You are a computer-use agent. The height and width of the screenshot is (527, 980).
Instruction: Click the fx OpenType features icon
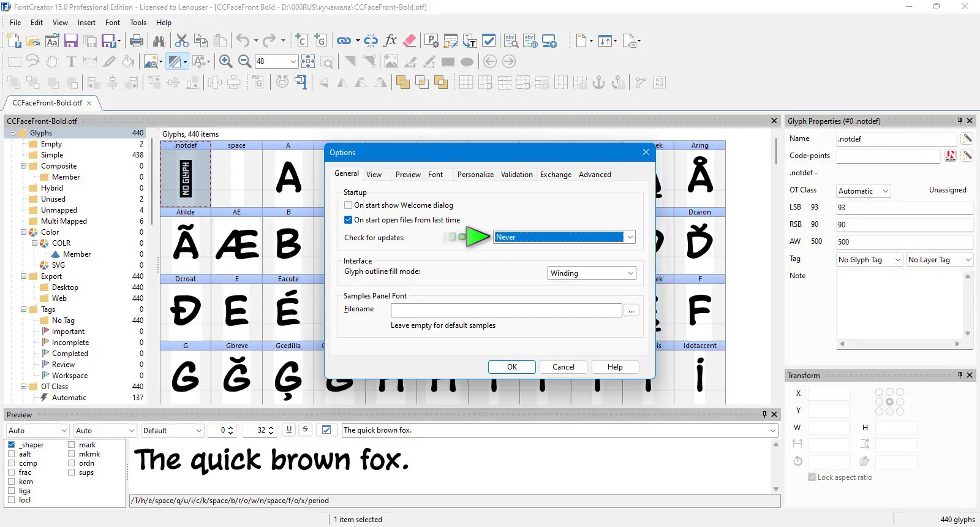390,41
